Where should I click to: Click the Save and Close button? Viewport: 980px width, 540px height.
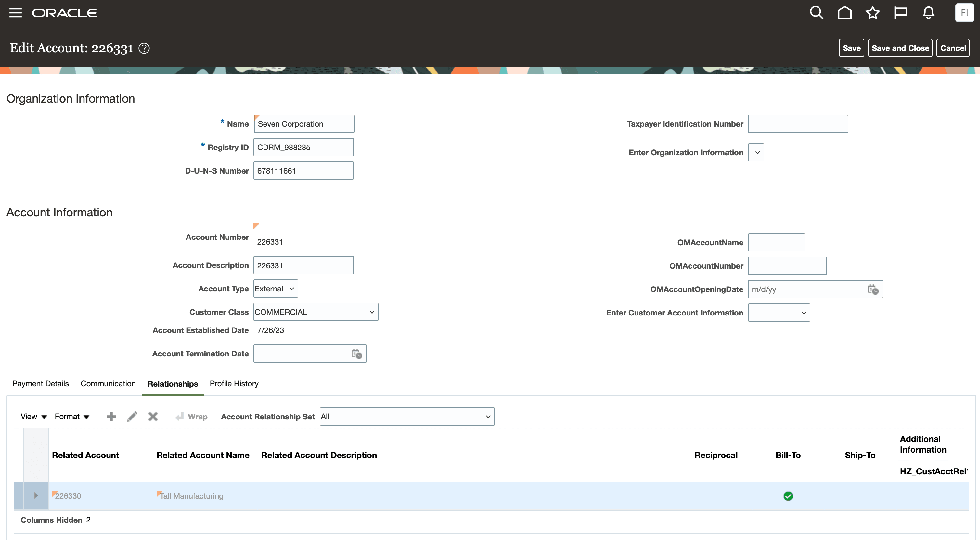pyautogui.click(x=900, y=48)
